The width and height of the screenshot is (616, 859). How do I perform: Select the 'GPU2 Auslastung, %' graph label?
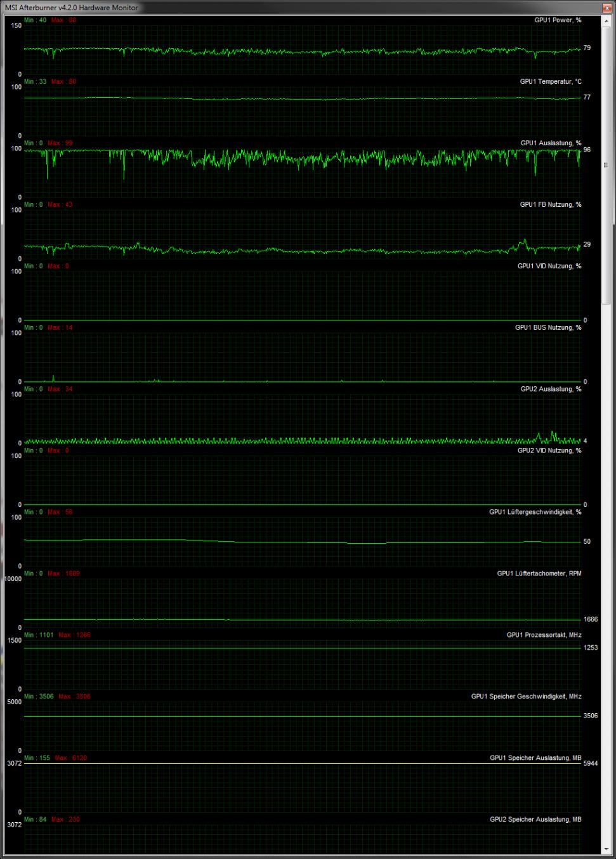click(551, 390)
